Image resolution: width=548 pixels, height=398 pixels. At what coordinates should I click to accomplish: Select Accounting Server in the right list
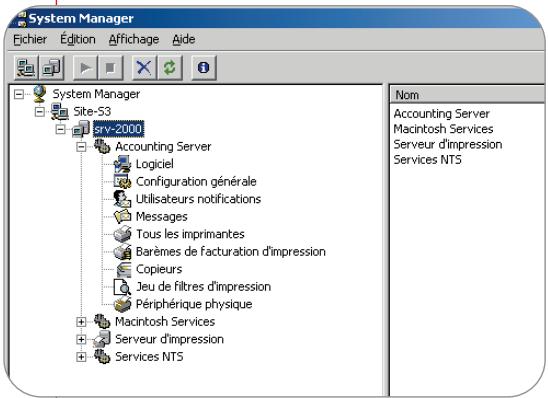click(x=441, y=114)
